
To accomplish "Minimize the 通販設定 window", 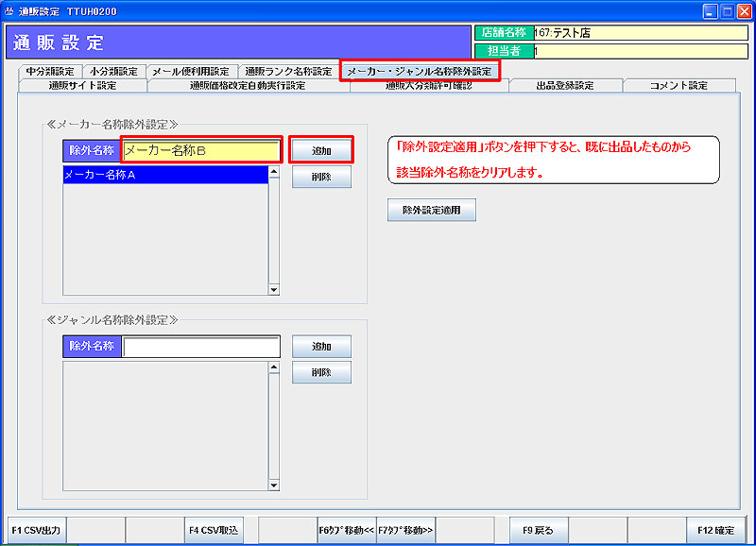I will click(710, 11).
